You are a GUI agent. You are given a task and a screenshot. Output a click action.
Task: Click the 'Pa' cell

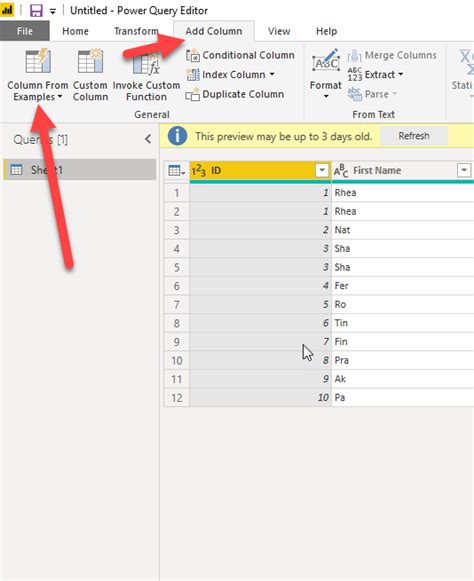402,398
